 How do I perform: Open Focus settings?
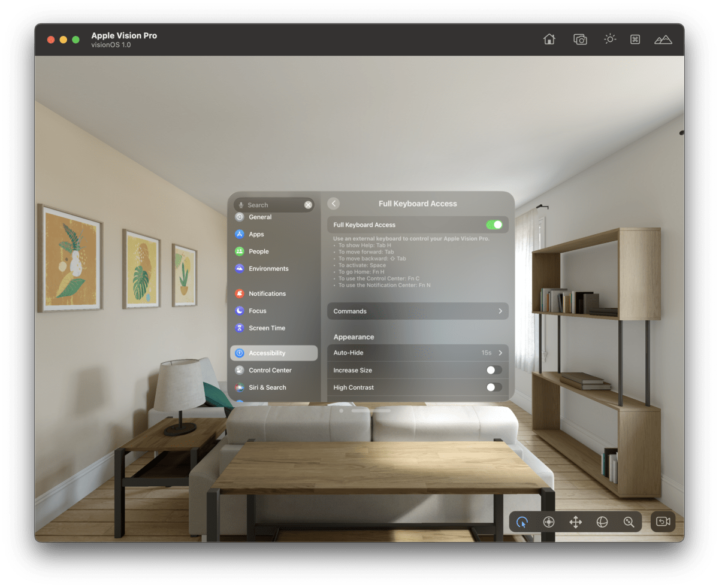pyautogui.click(x=274, y=311)
